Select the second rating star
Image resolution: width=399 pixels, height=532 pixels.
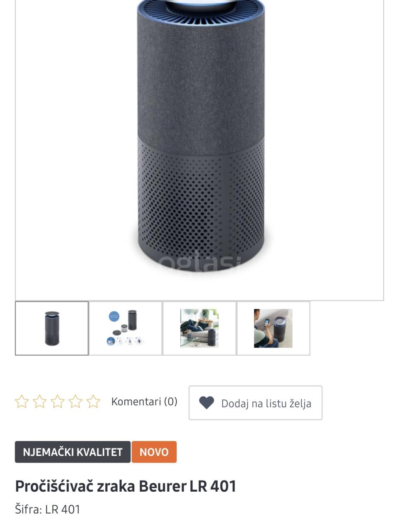click(39, 401)
